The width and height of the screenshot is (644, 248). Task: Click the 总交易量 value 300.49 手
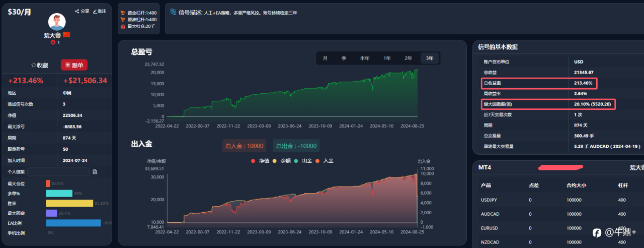(x=585, y=136)
